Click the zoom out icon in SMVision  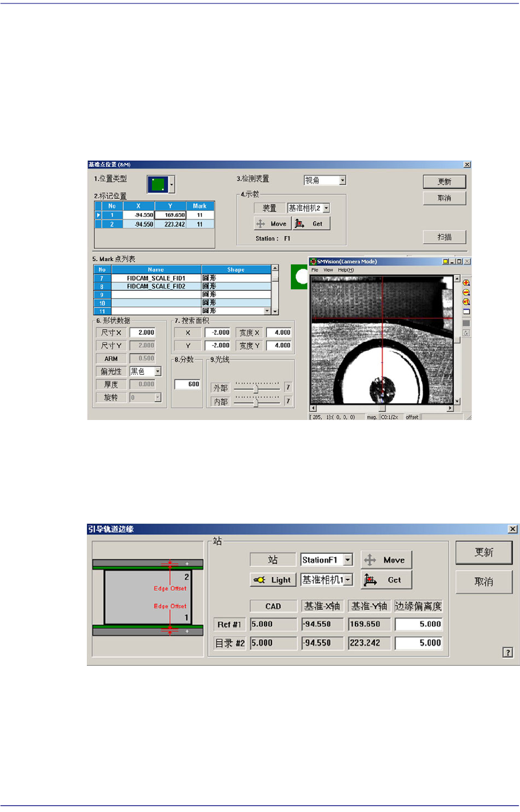click(x=466, y=292)
